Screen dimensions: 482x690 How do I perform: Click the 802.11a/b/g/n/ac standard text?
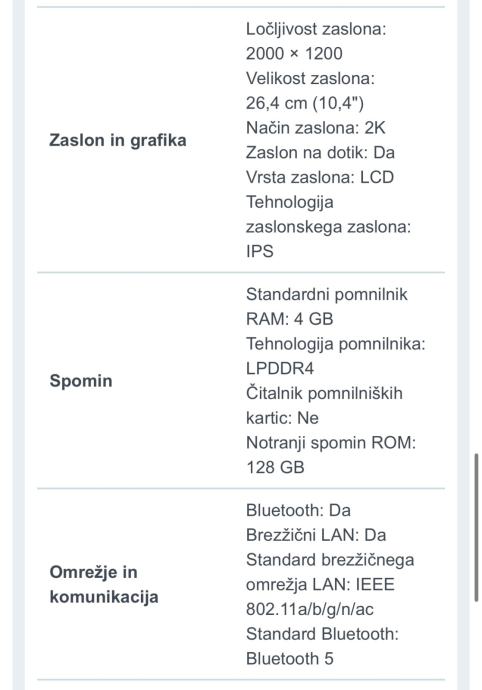[309, 609]
